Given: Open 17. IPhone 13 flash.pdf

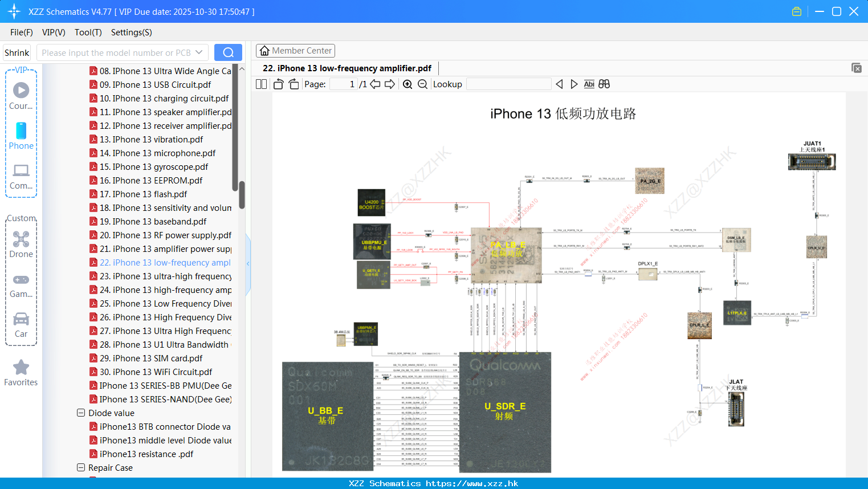Looking at the screenshot, I should (138, 194).
